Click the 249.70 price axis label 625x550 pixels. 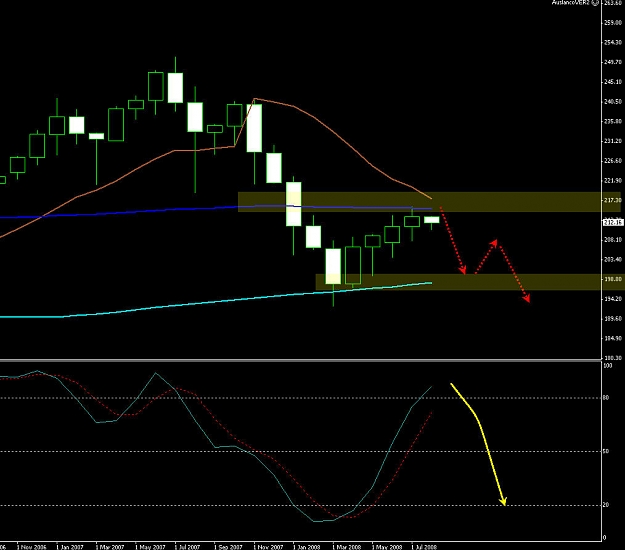point(613,62)
